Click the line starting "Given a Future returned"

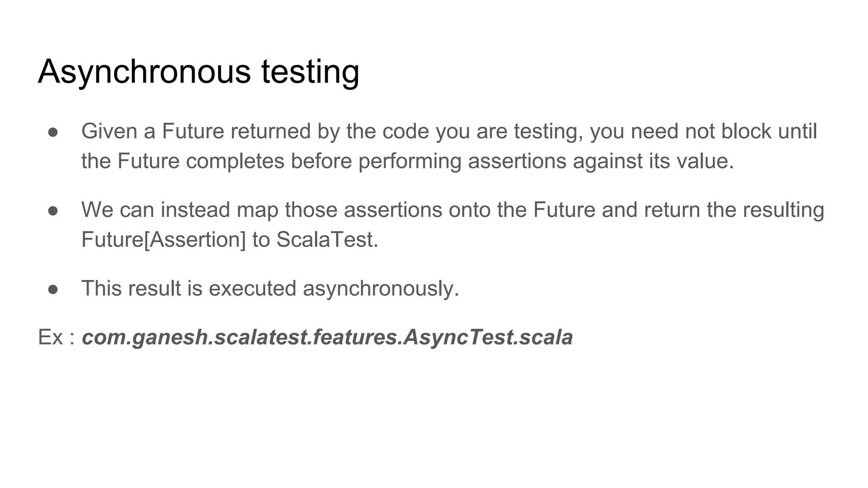coord(448,131)
